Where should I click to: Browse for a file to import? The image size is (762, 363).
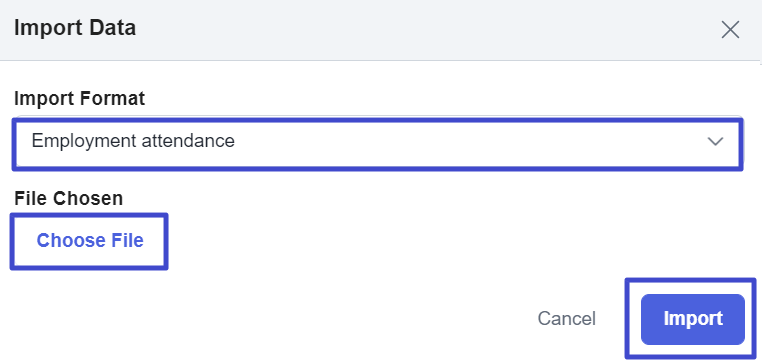click(x=89, y=241)
